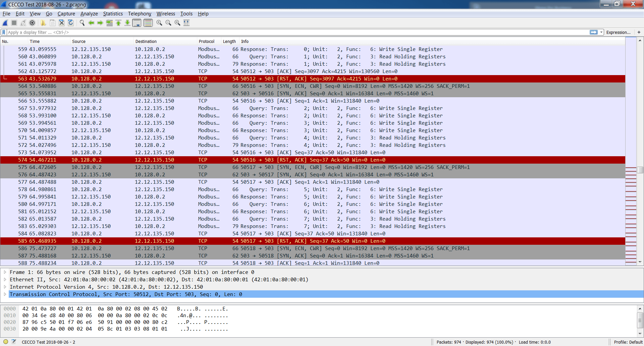Select packet 585 RST, ACK row
644x346 pixels.
(x=313, y=241)
